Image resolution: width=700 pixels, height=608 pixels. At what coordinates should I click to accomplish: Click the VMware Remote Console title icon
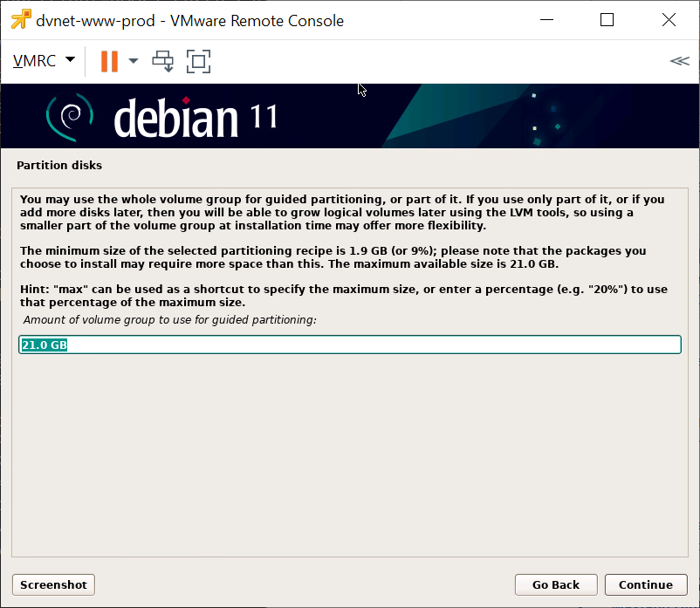pos(19,20)
